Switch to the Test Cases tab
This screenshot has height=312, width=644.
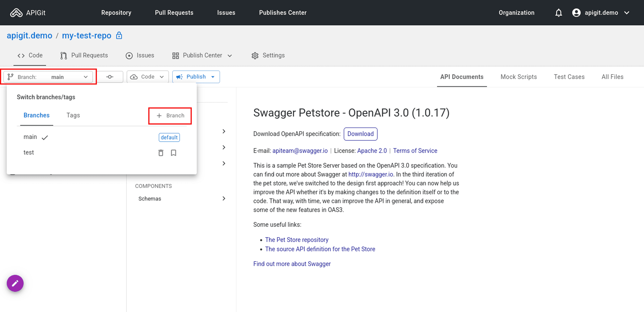(569, 77)
